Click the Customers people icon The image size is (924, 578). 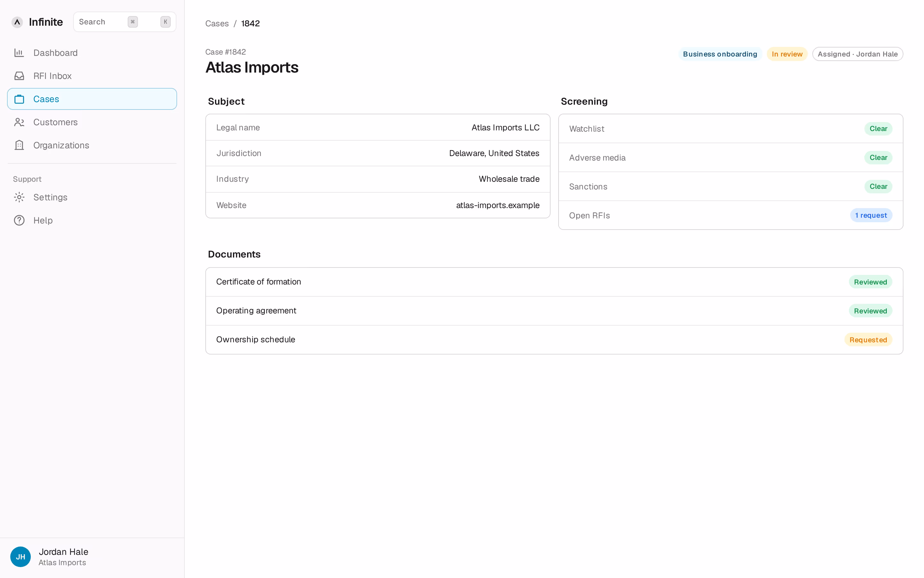coord(19,122)
